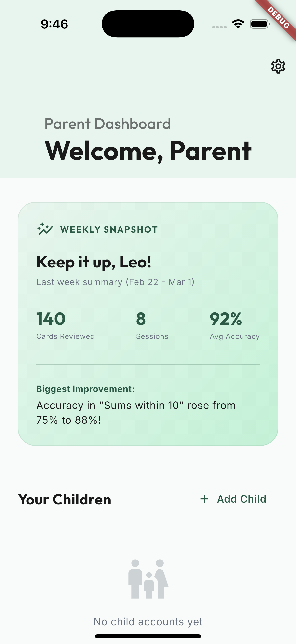Tap the Biggest Improvement text
The image size is (296, 644).
click(85, 389)
